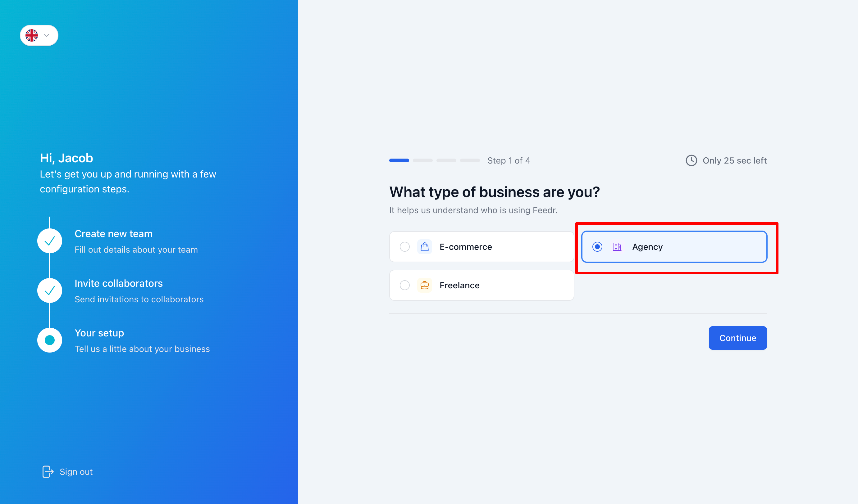This screenshot has height=504, width=858.
Task: Click the E-commerce shopping bag icon
Action: click(424, 246)
